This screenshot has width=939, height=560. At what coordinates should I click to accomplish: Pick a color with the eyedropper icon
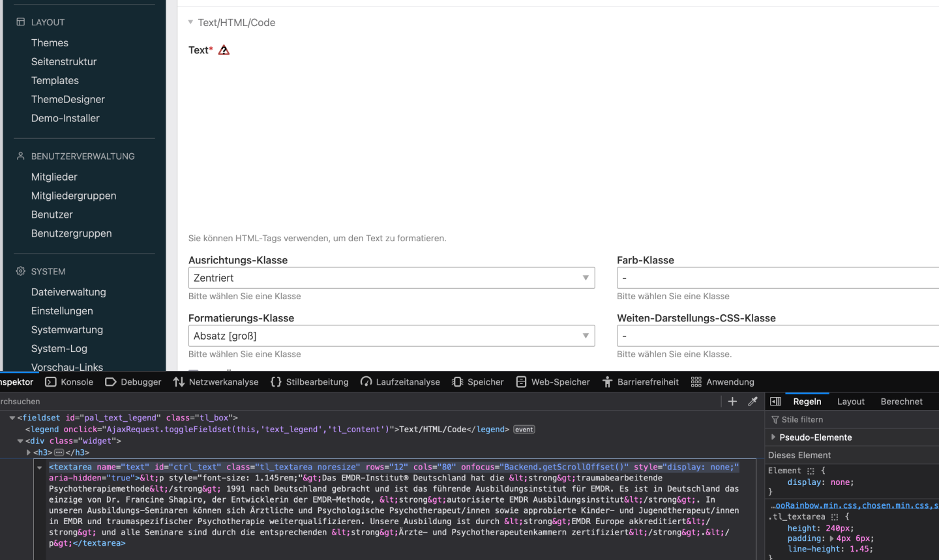(753, 402)
